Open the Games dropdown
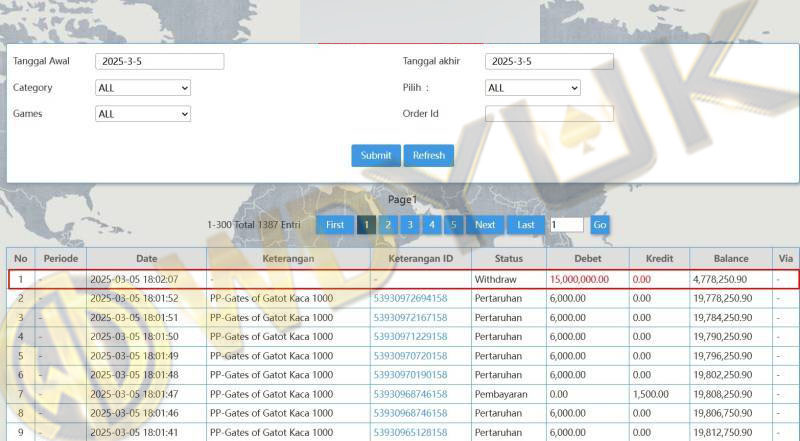Viewport: 800px width, 441px height. [143, 114]
